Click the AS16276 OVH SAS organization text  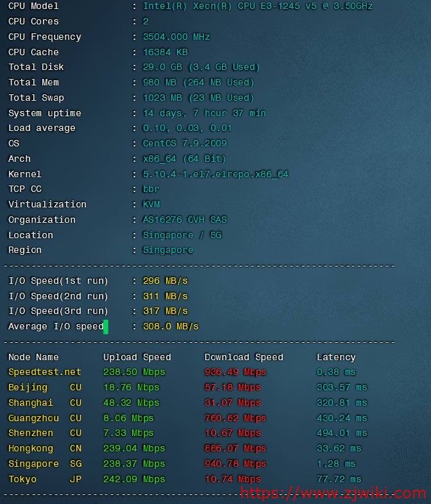click(x=185, y=220)
